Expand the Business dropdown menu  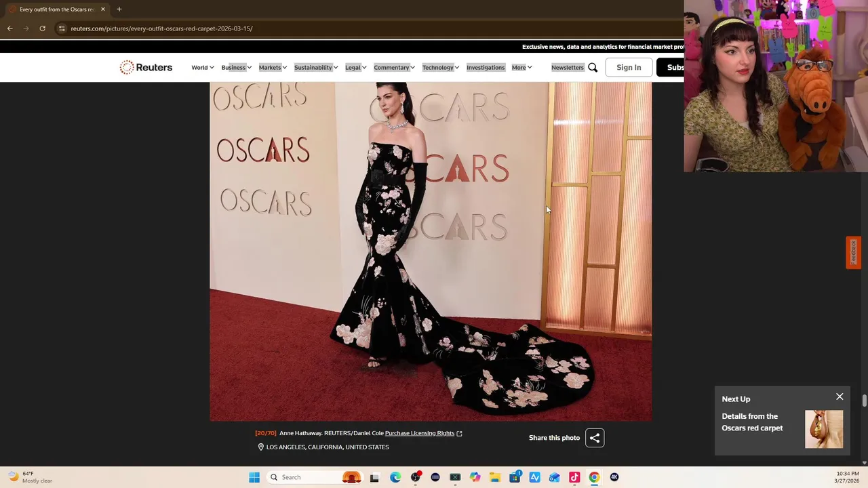(236, 67)
